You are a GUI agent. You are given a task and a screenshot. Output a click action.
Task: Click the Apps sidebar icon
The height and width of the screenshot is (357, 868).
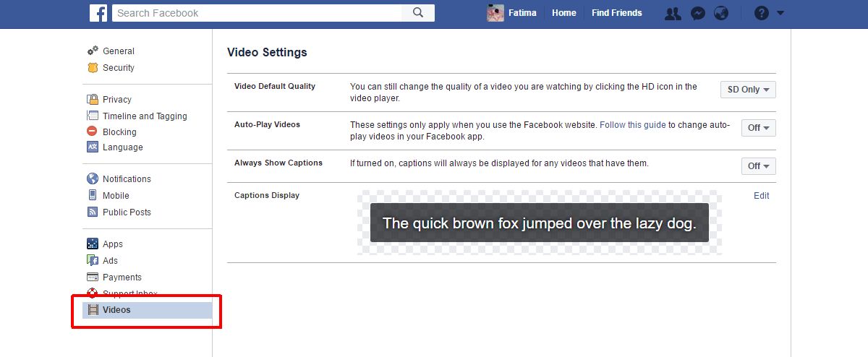pyautogui.click(x=93, y=244)
